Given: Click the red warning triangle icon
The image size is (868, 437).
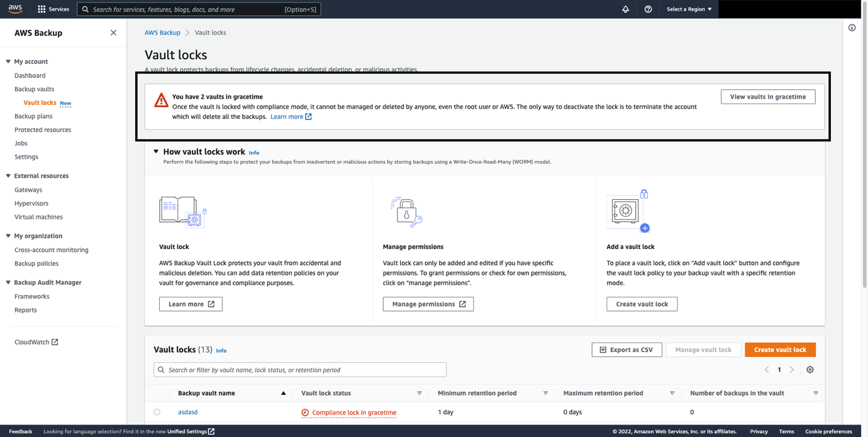Looking at the screenshot, I should [161, 100].
